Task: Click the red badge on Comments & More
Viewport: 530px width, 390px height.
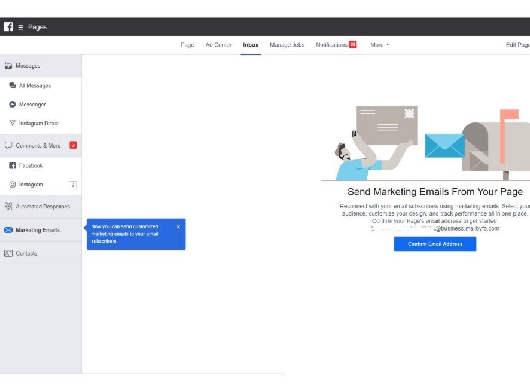Action: pyautogui.click(x=73, y=145)
